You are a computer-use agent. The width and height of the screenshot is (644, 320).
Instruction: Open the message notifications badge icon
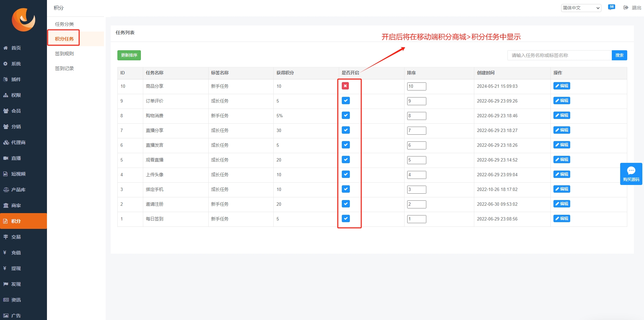[611, 7]
